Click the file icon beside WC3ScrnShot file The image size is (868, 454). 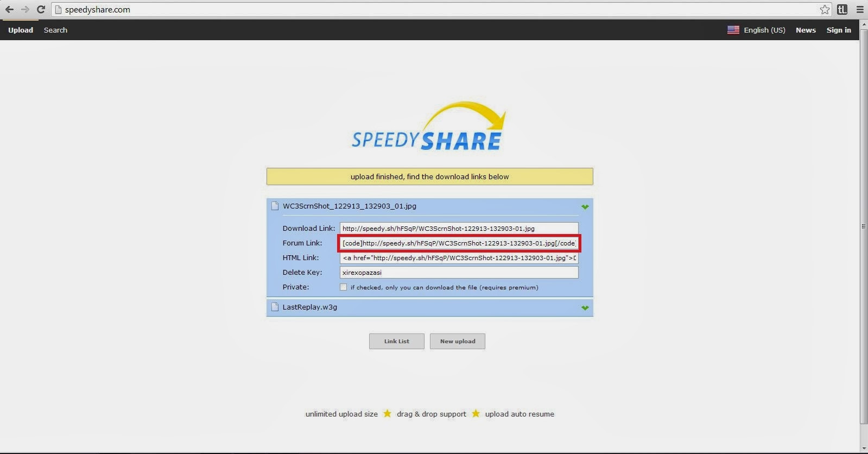click(x=275, y=206)
